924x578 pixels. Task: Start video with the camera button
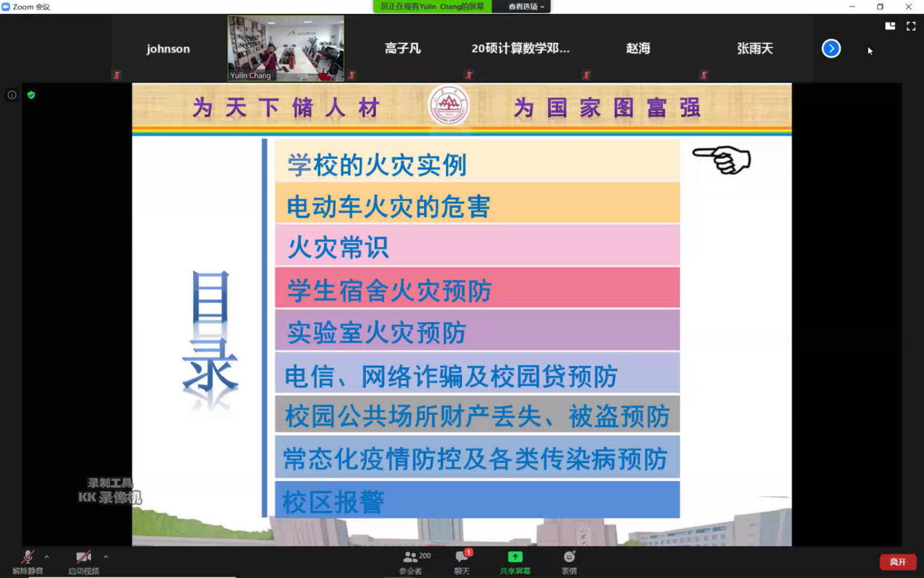[x=83, y=558]
